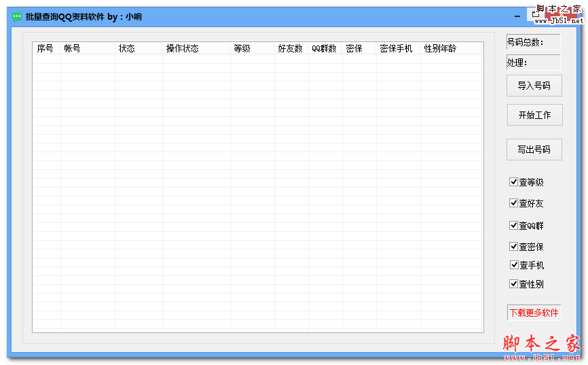Select the 操作状态 column header
Viewport: 588px width, 365px height.
click(x=196, y=48)
